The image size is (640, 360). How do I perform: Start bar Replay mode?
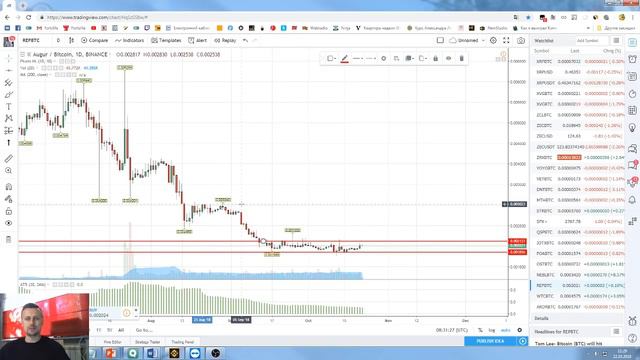click(225, 40)
